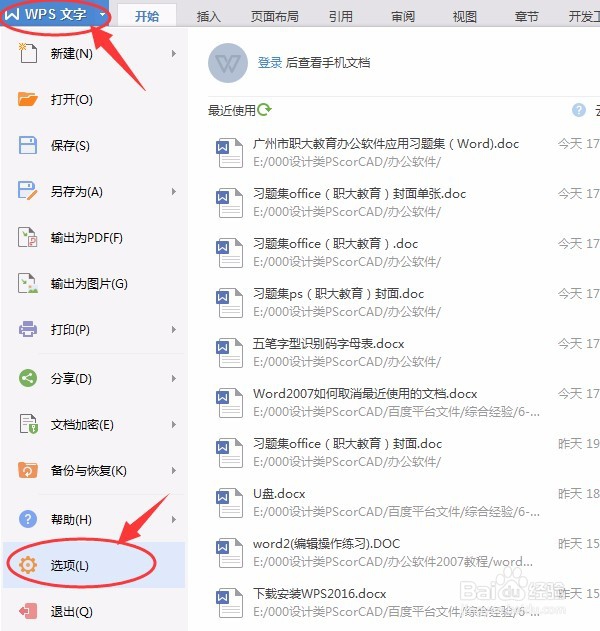Click the floppy disk icon beside 保存(S)
The width and height of the screenshot is (600, 631).
pyautogui.click(x=28, y=145)
